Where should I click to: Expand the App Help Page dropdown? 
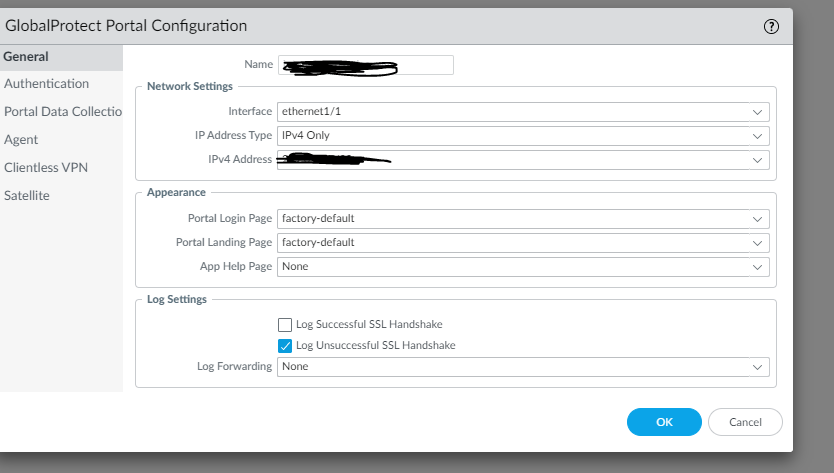click(x=523, y=267)
